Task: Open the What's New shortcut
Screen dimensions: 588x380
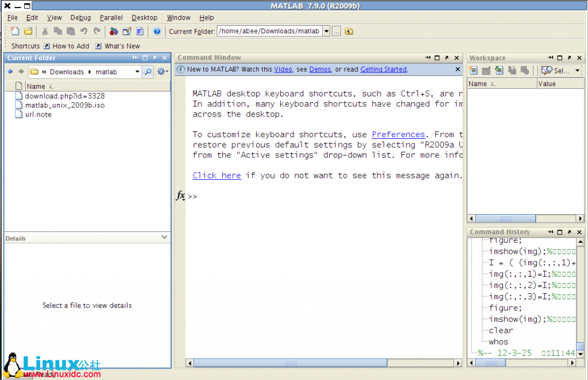Action: (118, 46)
